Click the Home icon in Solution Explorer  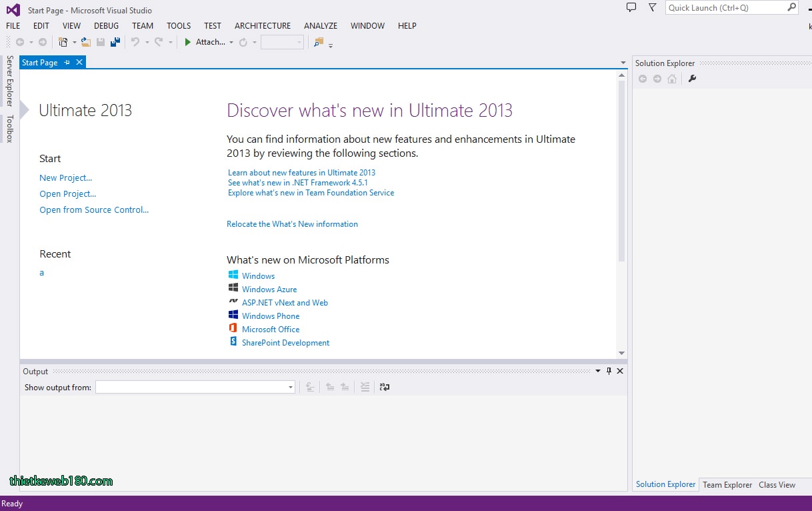672,79
